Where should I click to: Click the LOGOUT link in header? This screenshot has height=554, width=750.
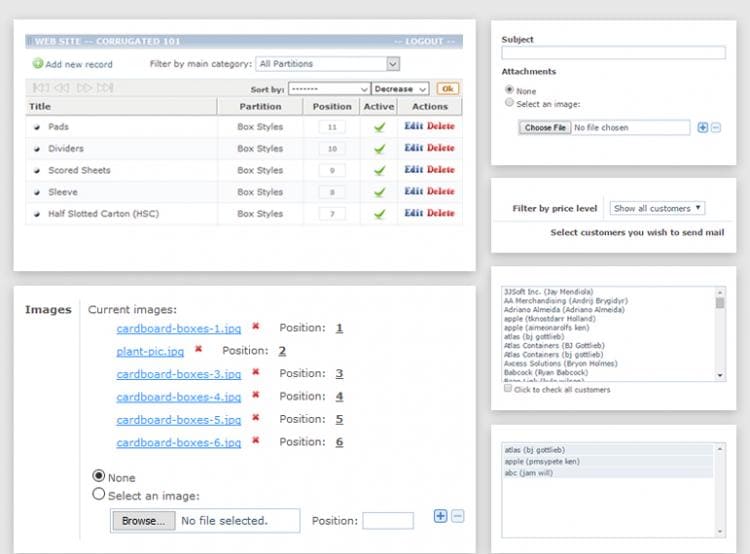(x=424, y=41)
